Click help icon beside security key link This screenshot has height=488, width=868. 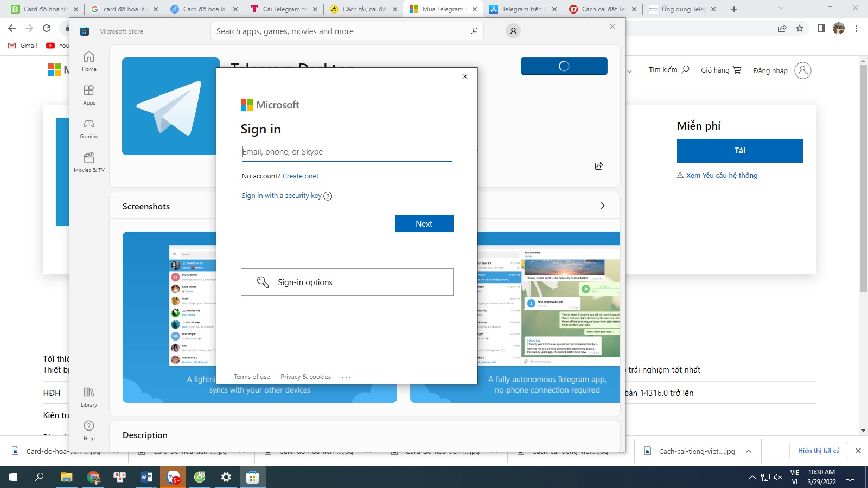(x=328, y=196)
